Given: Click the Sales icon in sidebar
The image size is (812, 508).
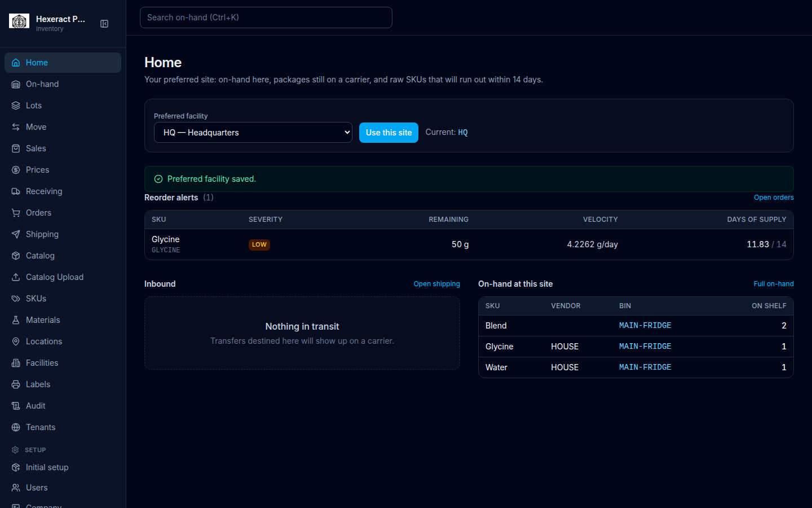Looking at the screenshot, I should [x=16, y=148].
